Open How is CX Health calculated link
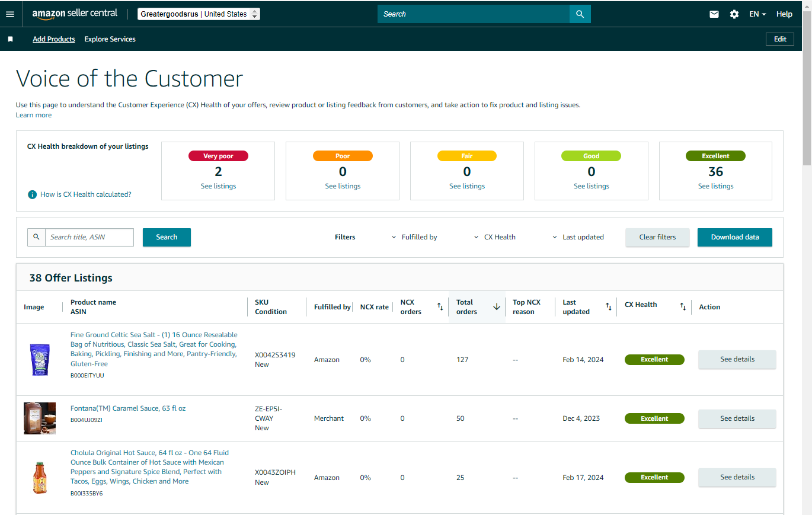812x515 pixels. [x=86, y=194]
